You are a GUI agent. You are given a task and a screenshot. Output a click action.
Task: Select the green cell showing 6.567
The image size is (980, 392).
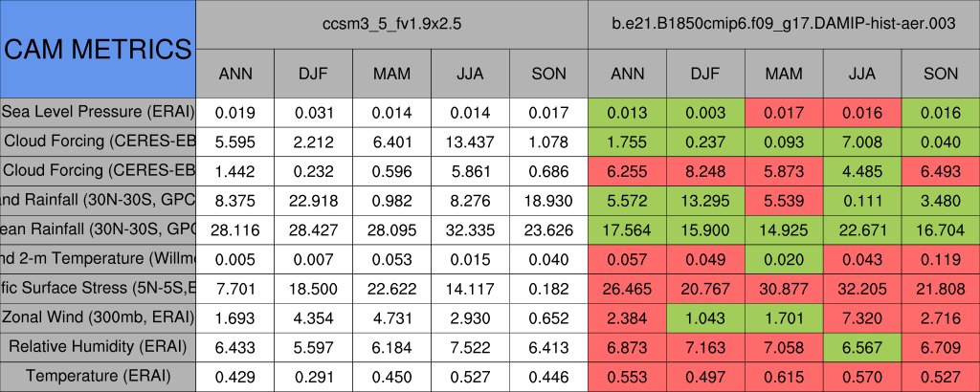[x=862, y=346]
